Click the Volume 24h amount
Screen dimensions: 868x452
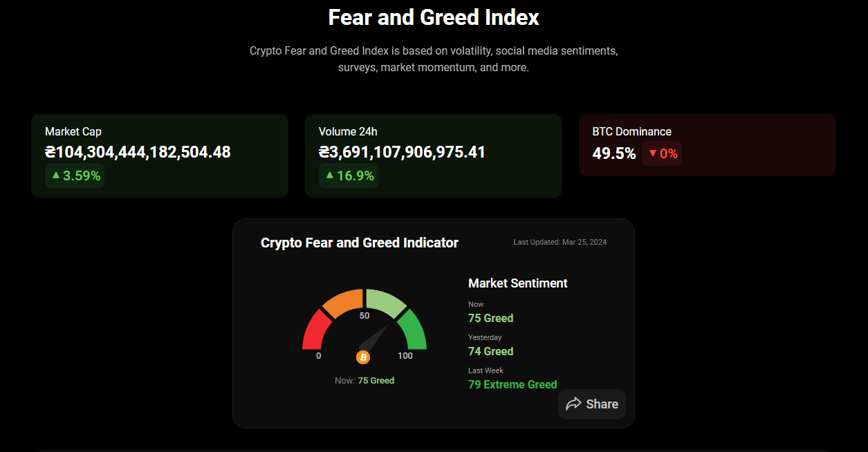pos(402,152)
